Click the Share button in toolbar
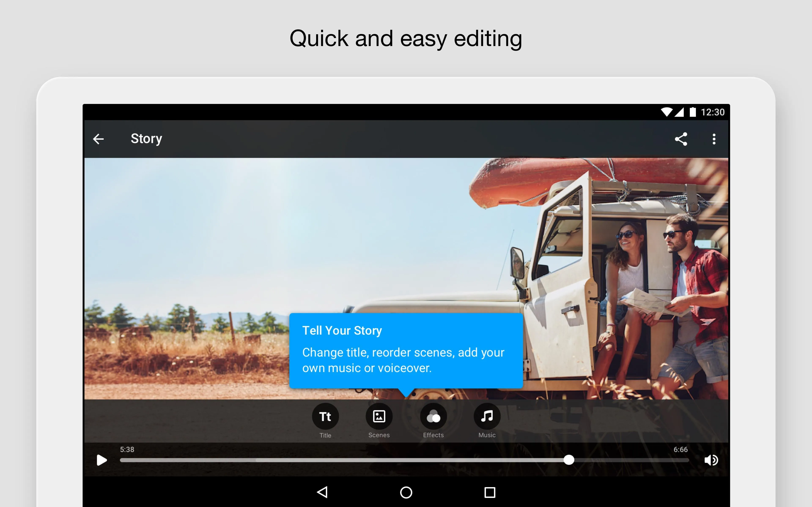812x507 pixels. click(680, 139)
